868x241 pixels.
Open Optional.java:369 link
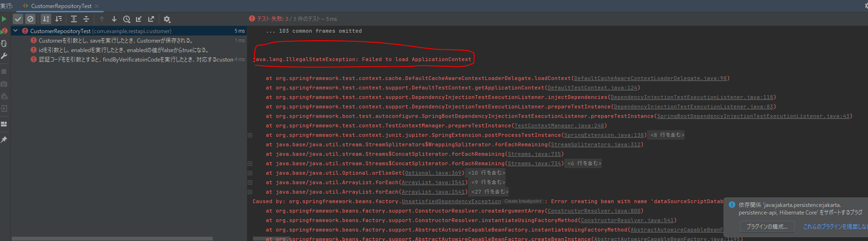[433, 173]
